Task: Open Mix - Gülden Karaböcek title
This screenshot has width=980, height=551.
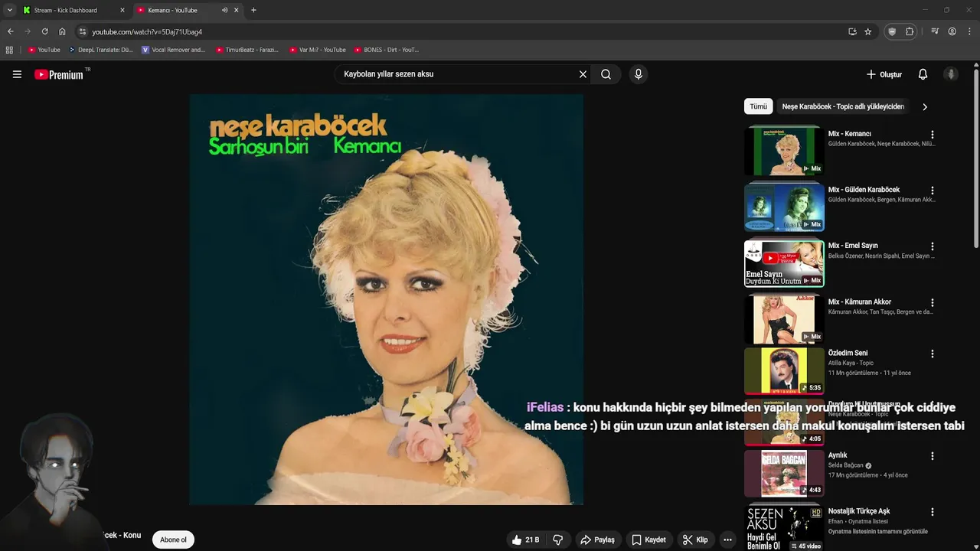Action: pyautogui.click(x=864, y=190)
